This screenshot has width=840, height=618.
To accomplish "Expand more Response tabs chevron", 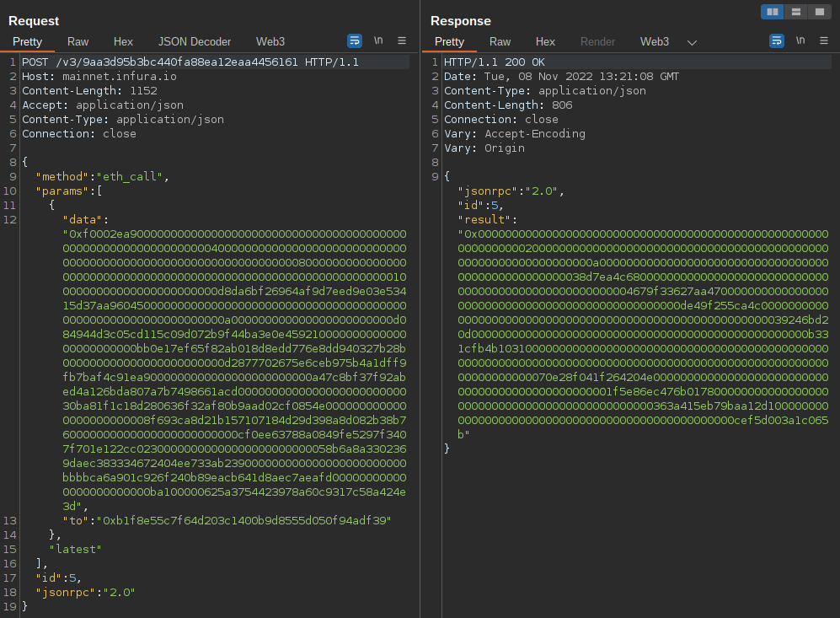I will pos(693,42).
